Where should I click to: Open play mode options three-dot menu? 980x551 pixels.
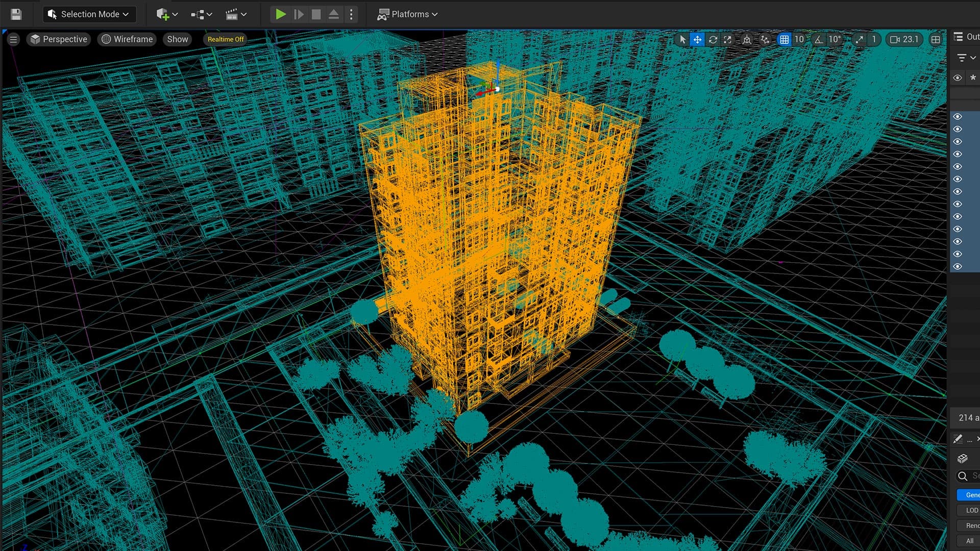point(351,14)
